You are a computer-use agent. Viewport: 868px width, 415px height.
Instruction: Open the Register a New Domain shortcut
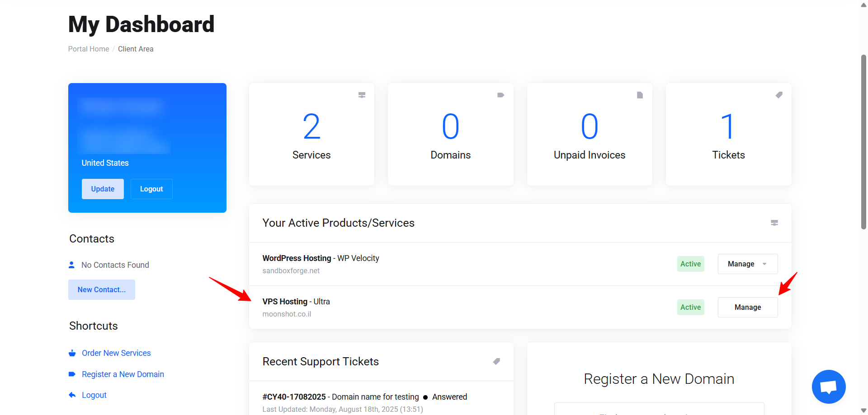[123, 374]
